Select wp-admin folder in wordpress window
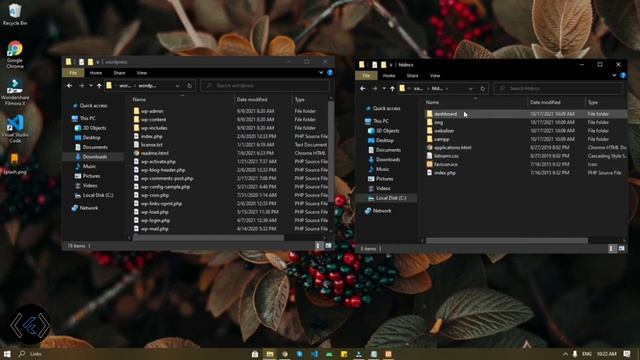The width and height of the screenshot is (640, 360). tap(152, 111)
